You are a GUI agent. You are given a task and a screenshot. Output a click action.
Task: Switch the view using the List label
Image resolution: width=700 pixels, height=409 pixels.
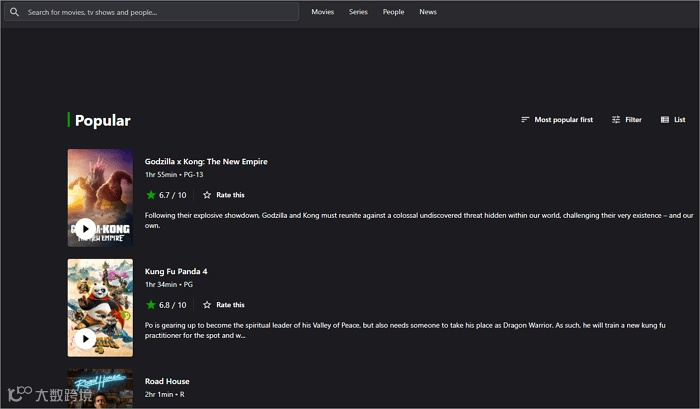click(x=679, y=120)
